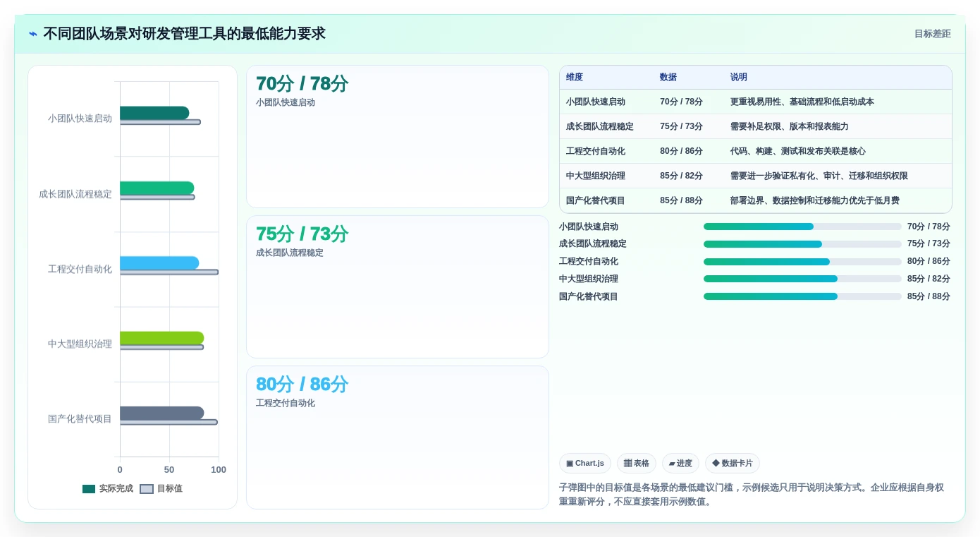The width and height of the screenshot is (980, 537).
Task: Click table value 85分 / 82分
Action: pos(681,176)
